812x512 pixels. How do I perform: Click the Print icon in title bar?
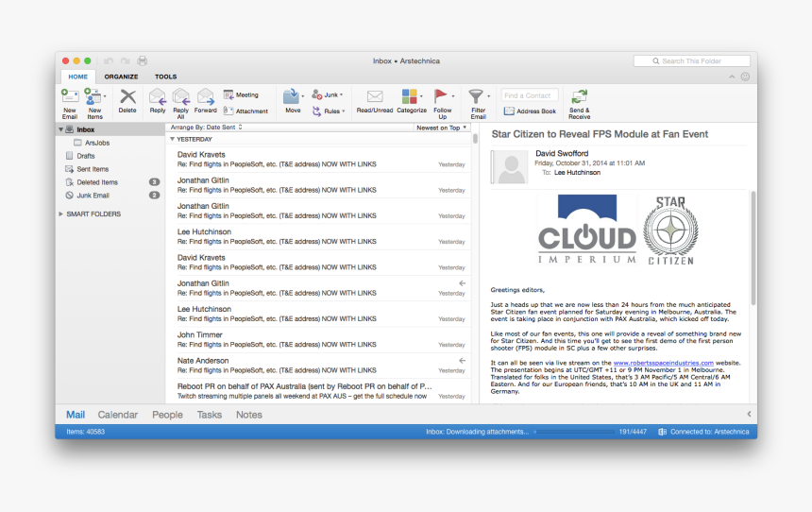pos(143,61)
